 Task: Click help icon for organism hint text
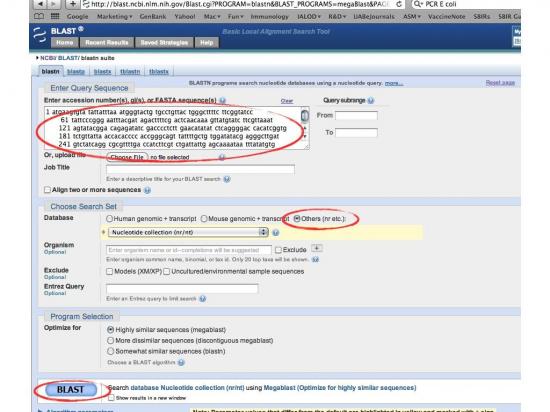315,259
